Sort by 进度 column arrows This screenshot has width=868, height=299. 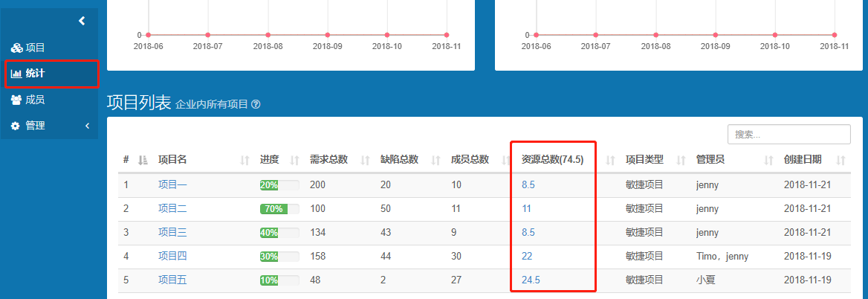[294, 160]
